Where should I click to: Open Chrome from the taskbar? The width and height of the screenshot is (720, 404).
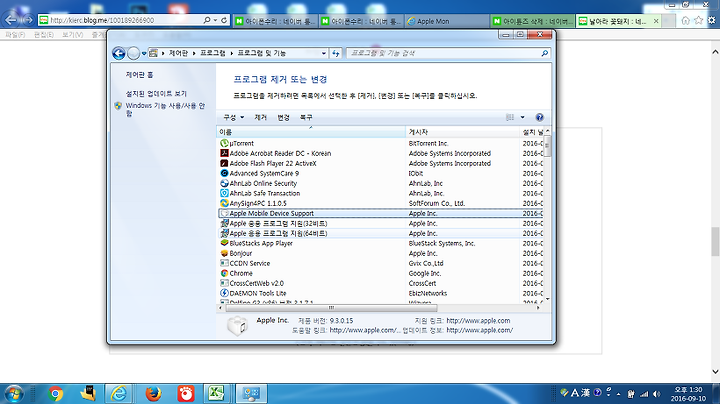pos(55,394)
